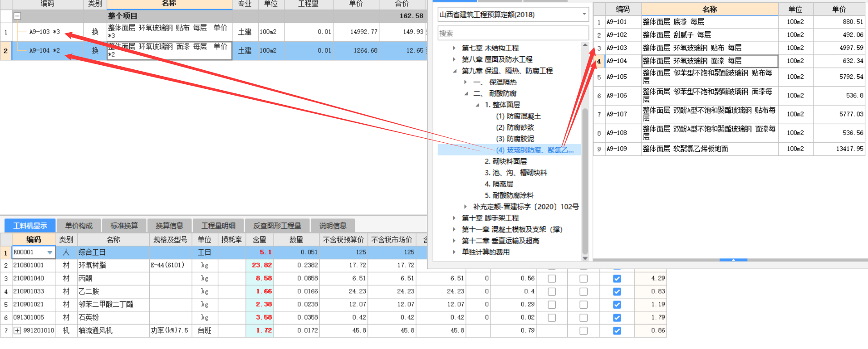Uncheck the checked box in 邻苯二甲酸二丁酯 row
868x349 pixels.
617,305
